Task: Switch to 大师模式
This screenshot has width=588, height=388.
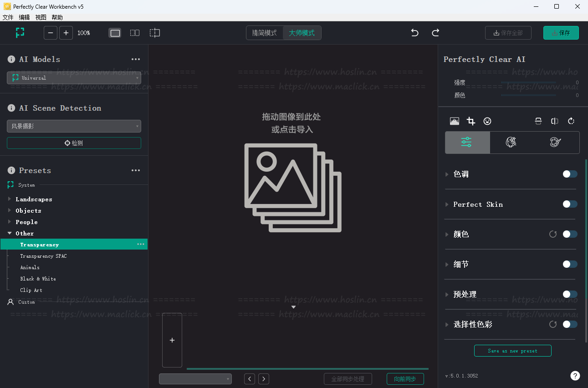Action: [302, 33]
